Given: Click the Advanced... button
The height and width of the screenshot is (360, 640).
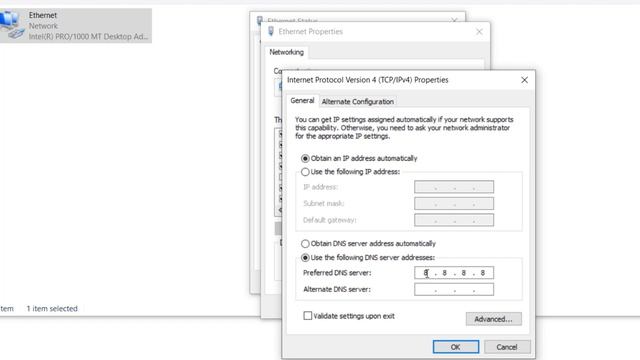Looking at the screenshot, I should coord(493,319).
